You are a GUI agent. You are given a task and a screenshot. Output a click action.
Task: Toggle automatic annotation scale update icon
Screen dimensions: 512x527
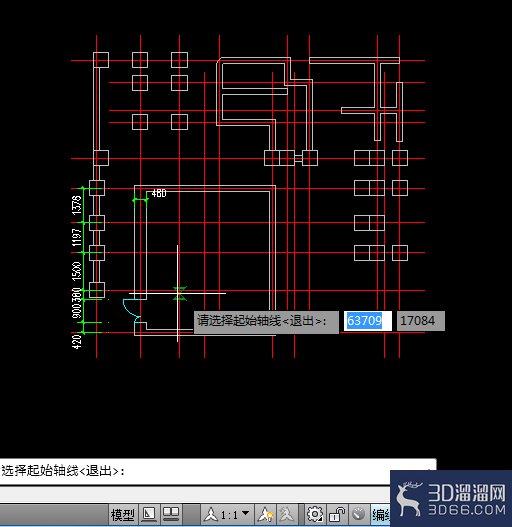point(286,514)
